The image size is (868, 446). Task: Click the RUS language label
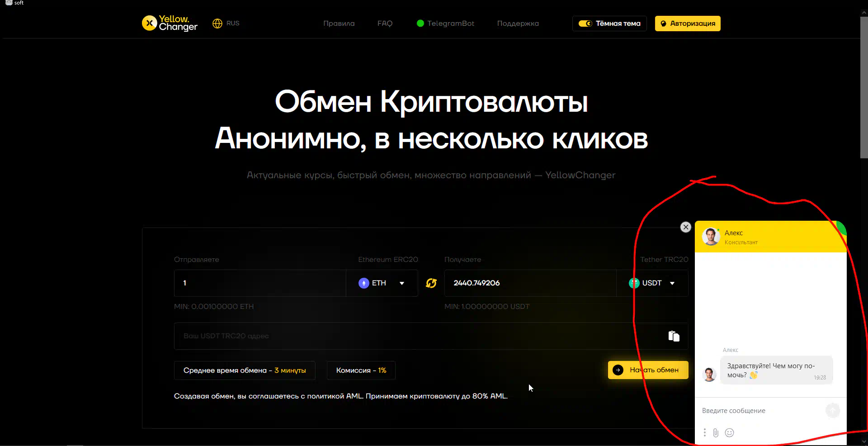coord(233,23)
